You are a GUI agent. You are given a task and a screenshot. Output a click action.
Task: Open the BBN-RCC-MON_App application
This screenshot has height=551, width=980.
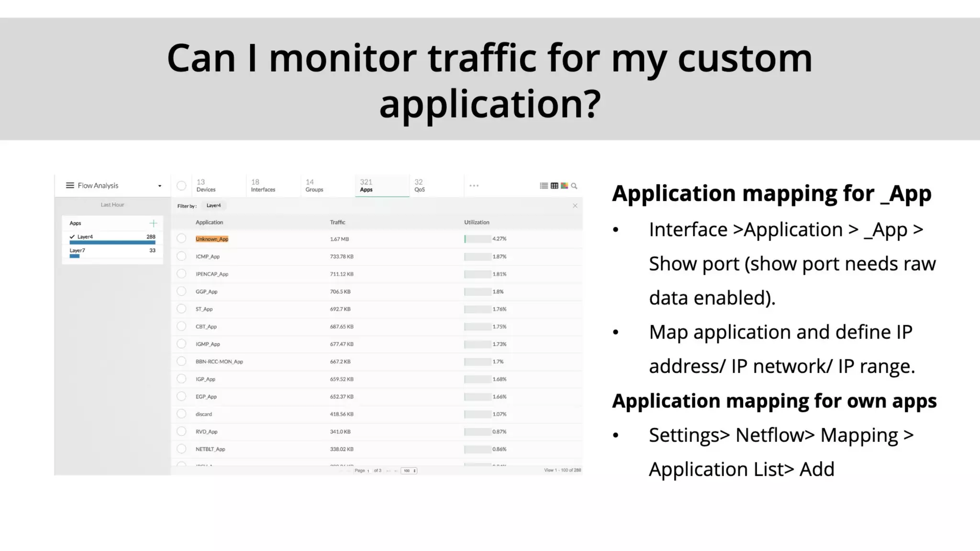pos(219,362)
